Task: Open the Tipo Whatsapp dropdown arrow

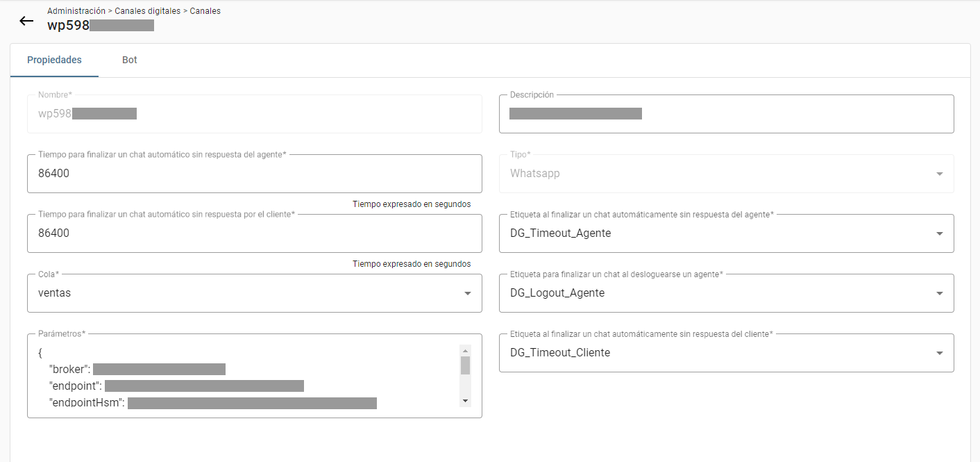Action: click(x=940, y=174)
